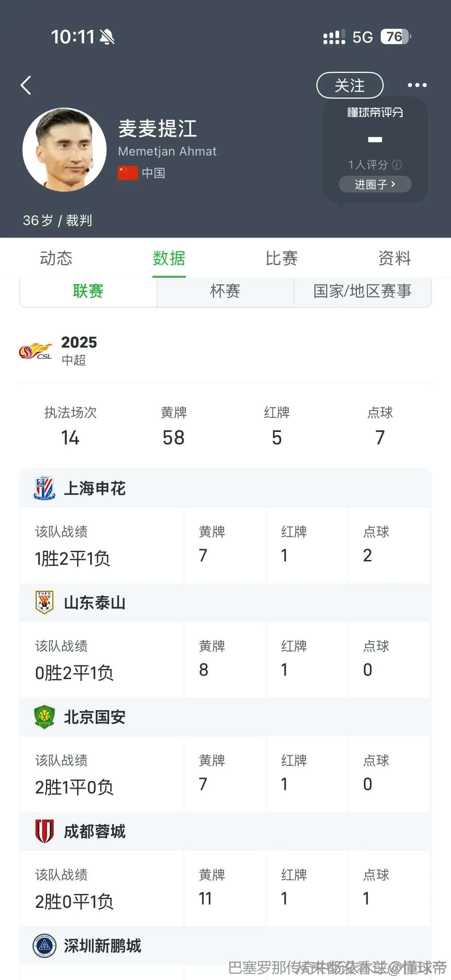Tap the Beijing Guoan club crest

[45, 717]
